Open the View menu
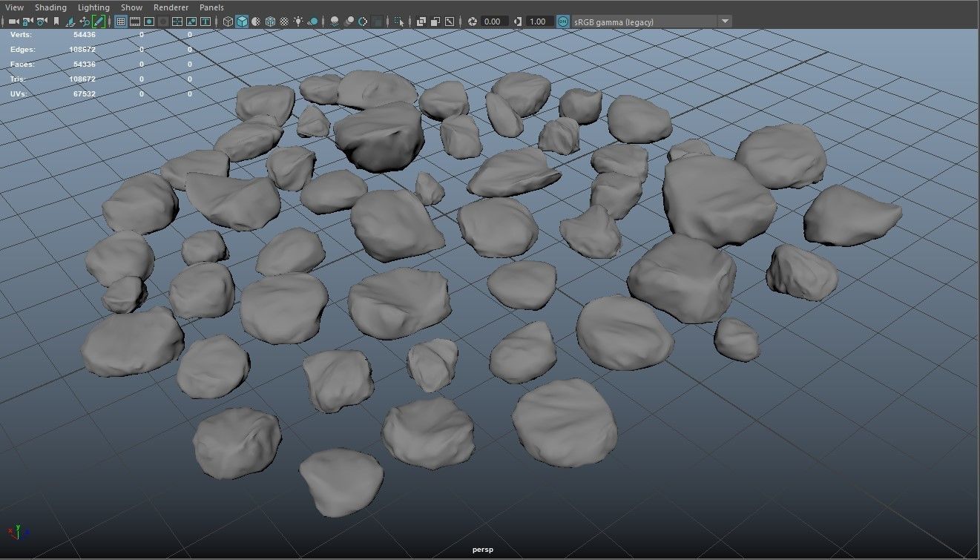The width and height of the screenshot is (980, 560). tap(13, 7)
